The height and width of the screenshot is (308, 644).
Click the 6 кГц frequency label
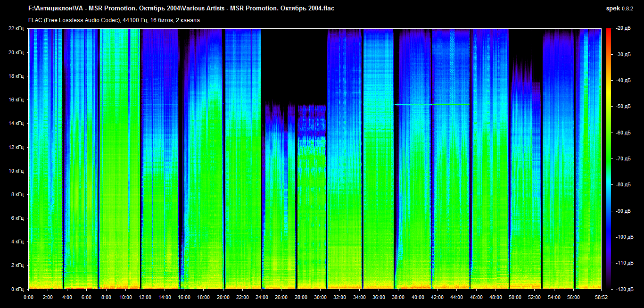click(17, 218)
